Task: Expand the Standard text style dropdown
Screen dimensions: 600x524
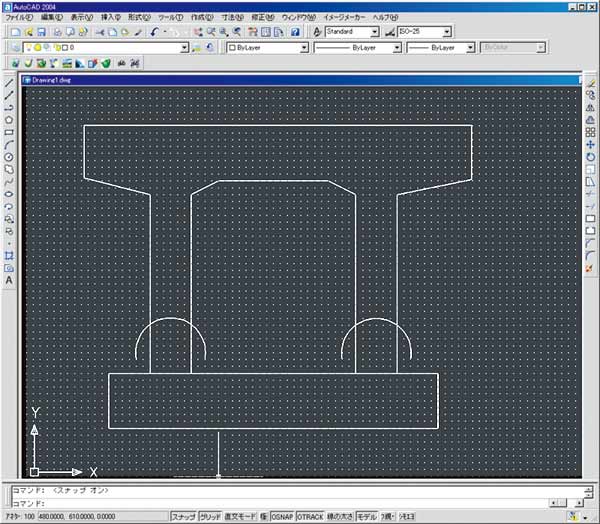Action: (374, 32)
